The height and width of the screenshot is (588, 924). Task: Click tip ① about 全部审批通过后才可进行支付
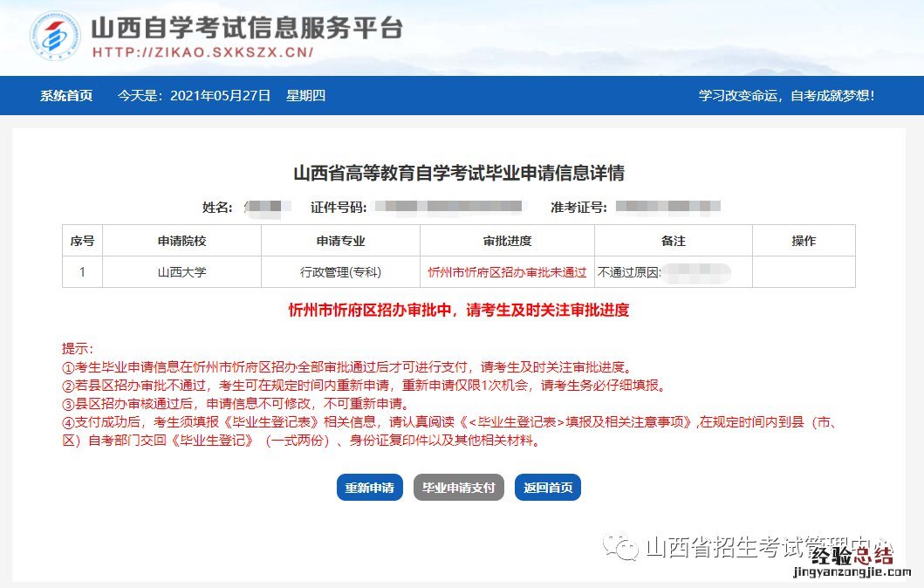click(x=347, y=367)
